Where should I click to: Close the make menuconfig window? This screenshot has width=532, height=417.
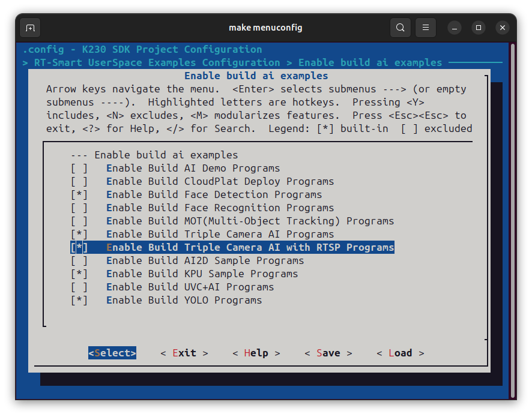503,28
